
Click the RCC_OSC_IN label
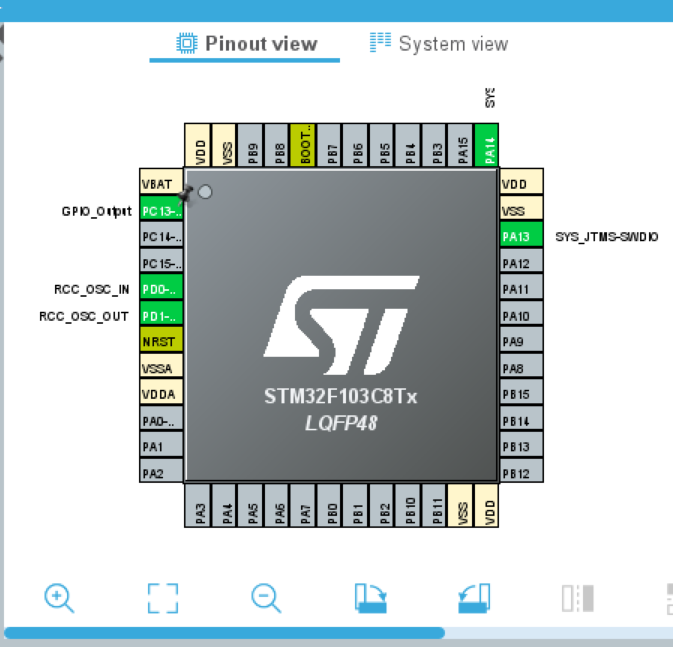tap(91, 289)
